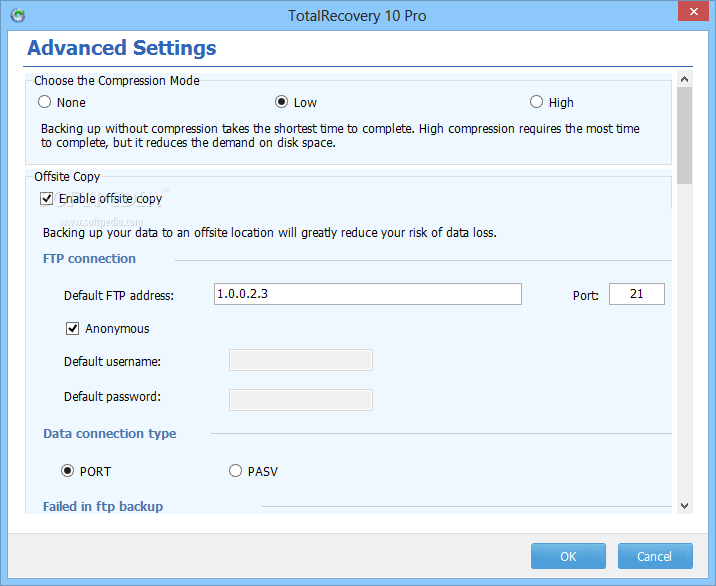Click the Choose the Compression Mode label

click(x=117, y=81)
